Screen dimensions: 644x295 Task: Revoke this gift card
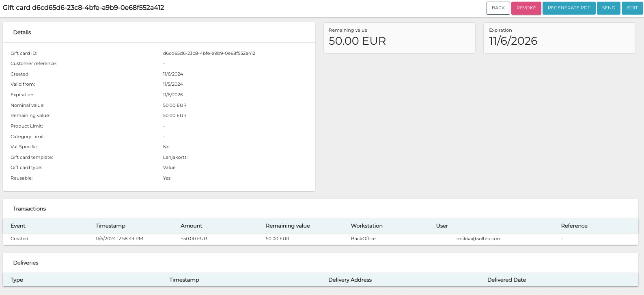point(526,8)
